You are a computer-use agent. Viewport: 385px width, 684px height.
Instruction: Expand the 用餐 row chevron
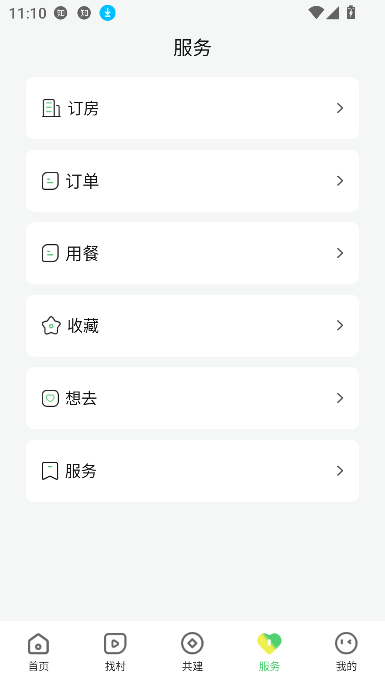[340, 253]
